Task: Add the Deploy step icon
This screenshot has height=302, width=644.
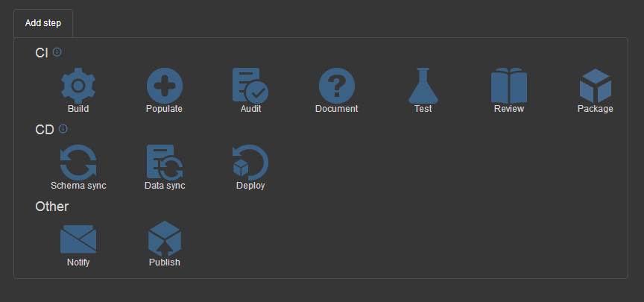Action: pos(250,163)
